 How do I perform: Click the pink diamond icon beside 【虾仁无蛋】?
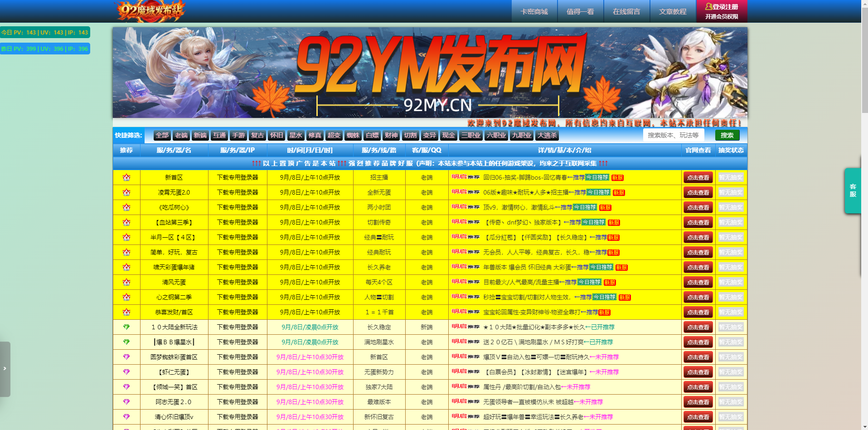pos(126,372)
